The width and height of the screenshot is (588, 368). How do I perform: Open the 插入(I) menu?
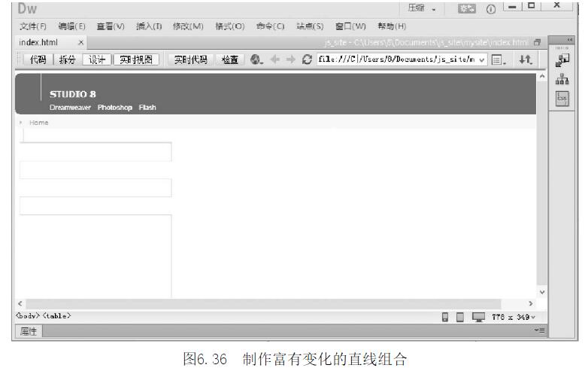(149, 27)
